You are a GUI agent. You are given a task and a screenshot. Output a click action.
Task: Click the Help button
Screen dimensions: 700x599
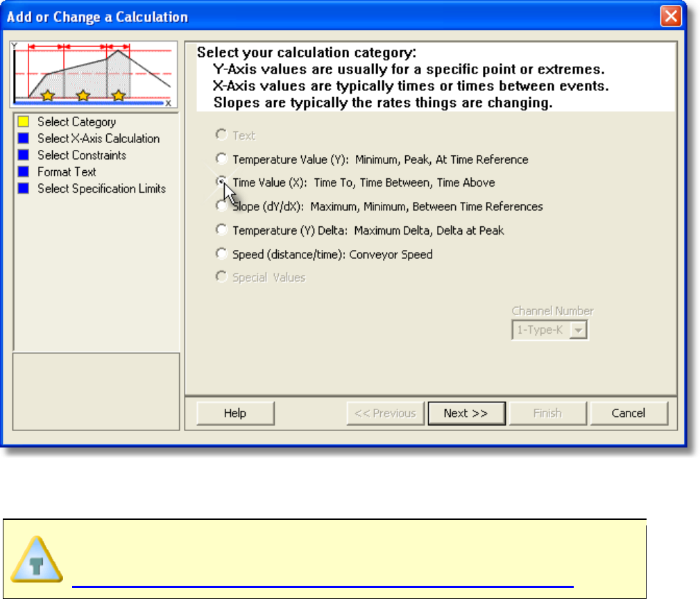pyautogui.click(x=235, y=413)
